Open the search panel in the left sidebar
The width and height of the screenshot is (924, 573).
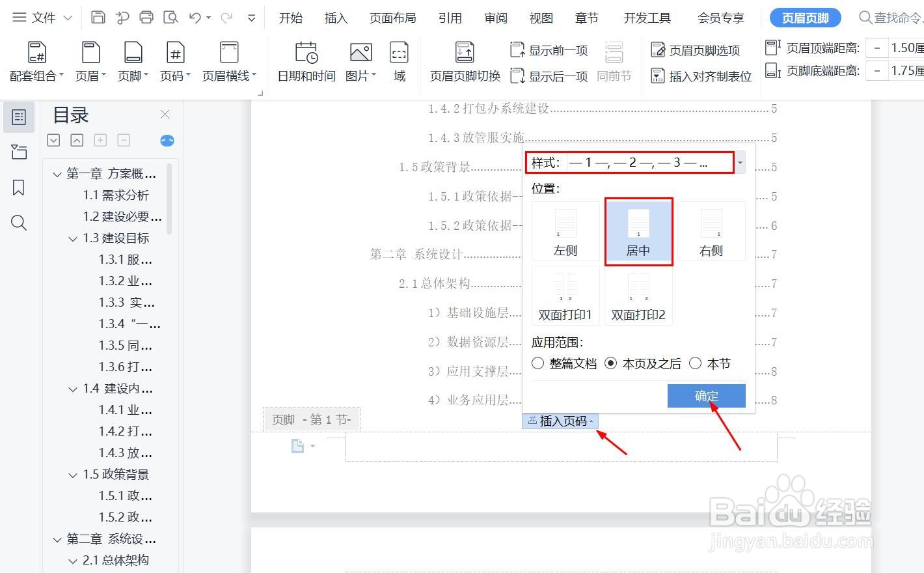pyautogui.click(x=19, y=223)
